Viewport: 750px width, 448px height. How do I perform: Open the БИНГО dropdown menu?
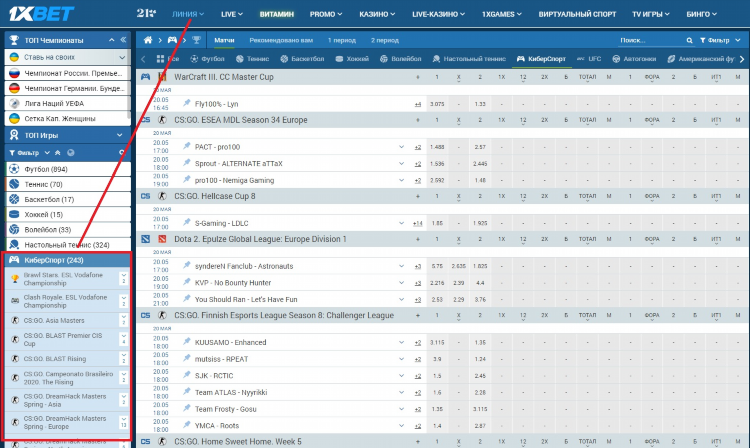[x=701, y=14]
